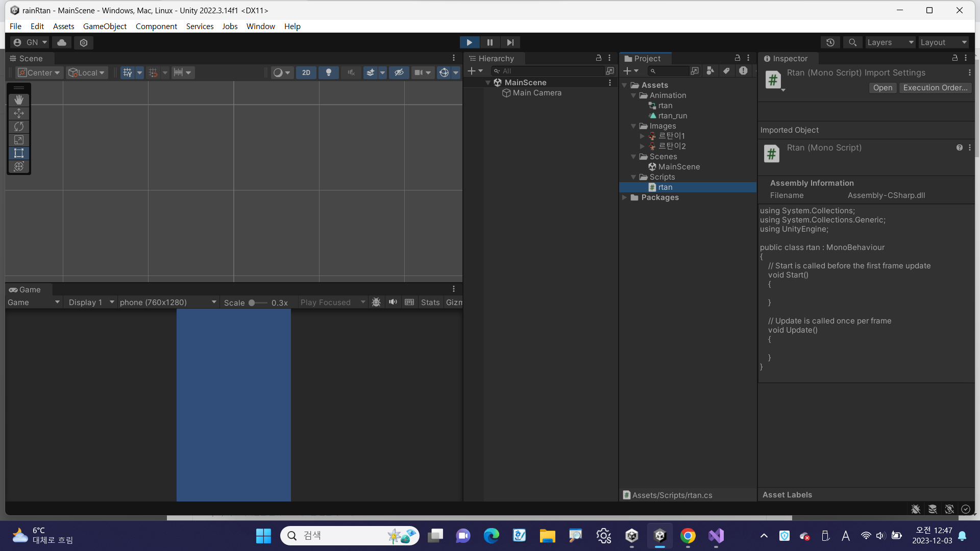
Task: Open the Display 1 dropdown
Action: coord(91,303)
